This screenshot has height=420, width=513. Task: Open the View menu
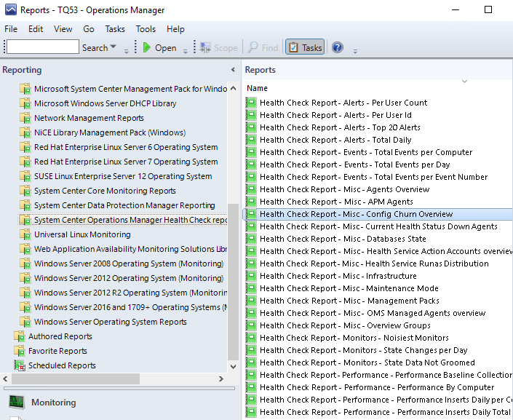pyautogui.click(x=63, y=29)
